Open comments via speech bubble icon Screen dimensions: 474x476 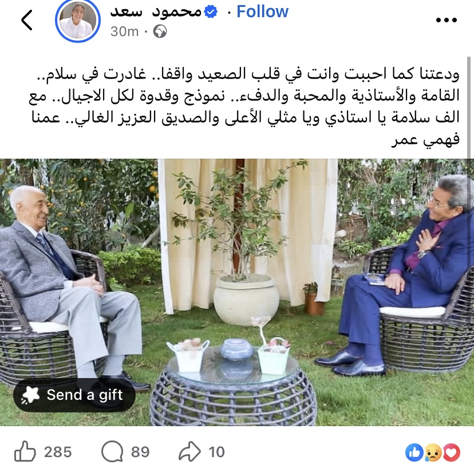(x=112, y=451)
